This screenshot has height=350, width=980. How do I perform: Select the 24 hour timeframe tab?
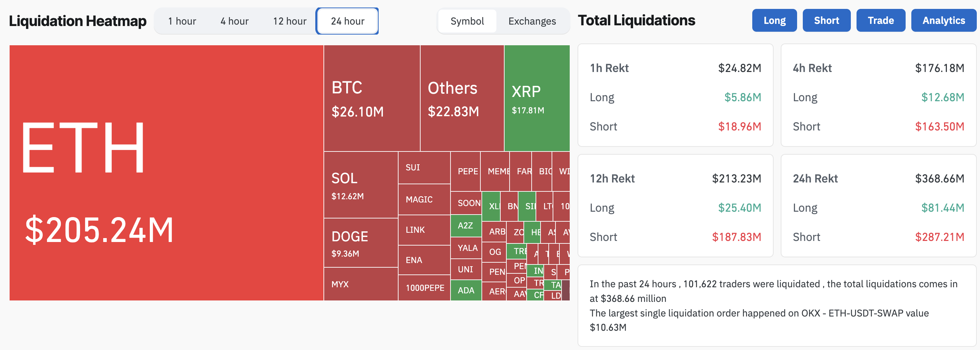347,21
